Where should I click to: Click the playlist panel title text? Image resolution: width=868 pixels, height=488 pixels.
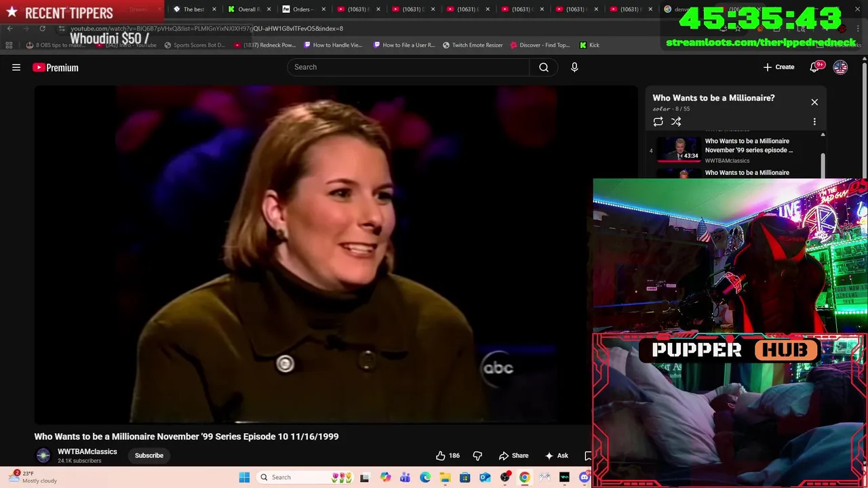713,98
